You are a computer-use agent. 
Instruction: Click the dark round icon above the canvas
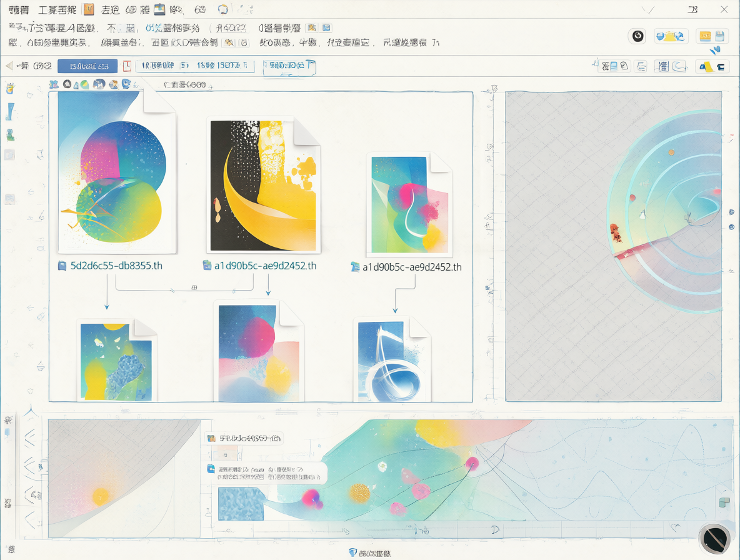tap(67, 84)
